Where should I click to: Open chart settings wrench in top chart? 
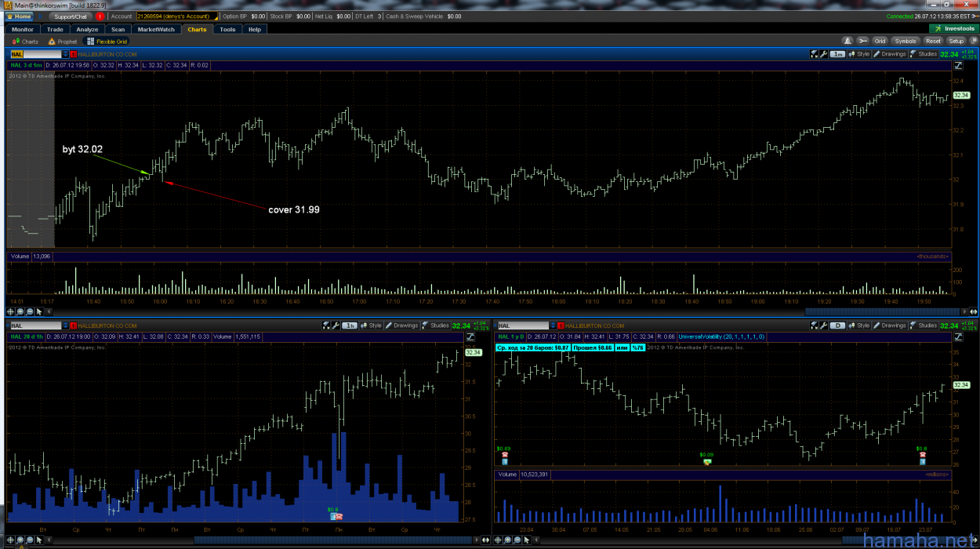click(822, 54)
